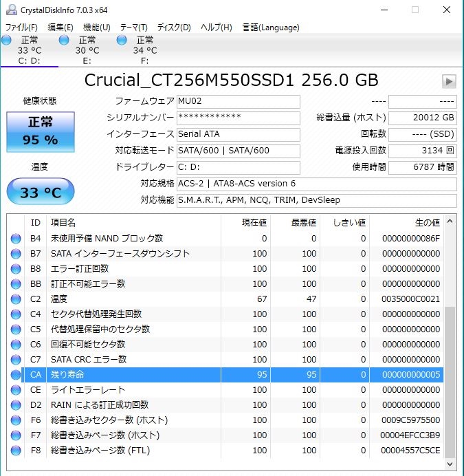Viewport: 464px width, 476px height.
Task: Click status orb for row C5
Action: (x=16, y=329)
